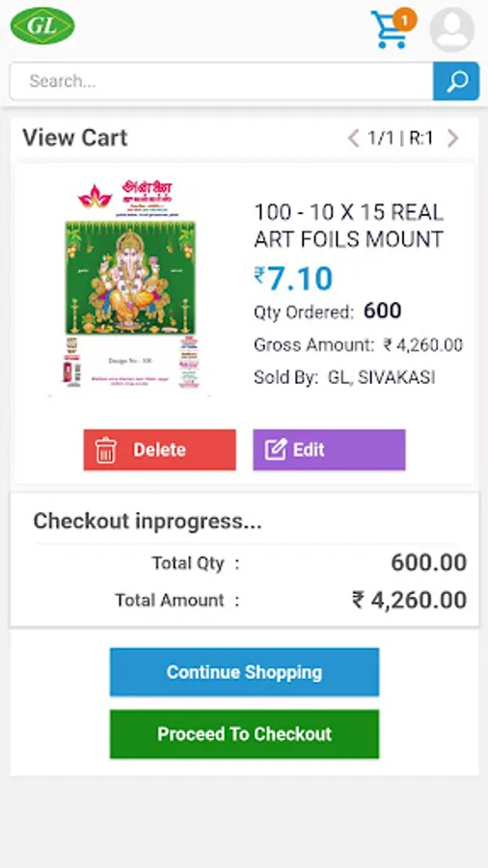Click Proceed To Checkout button
The image size is (488, 868).
click(x=244, y=734)
